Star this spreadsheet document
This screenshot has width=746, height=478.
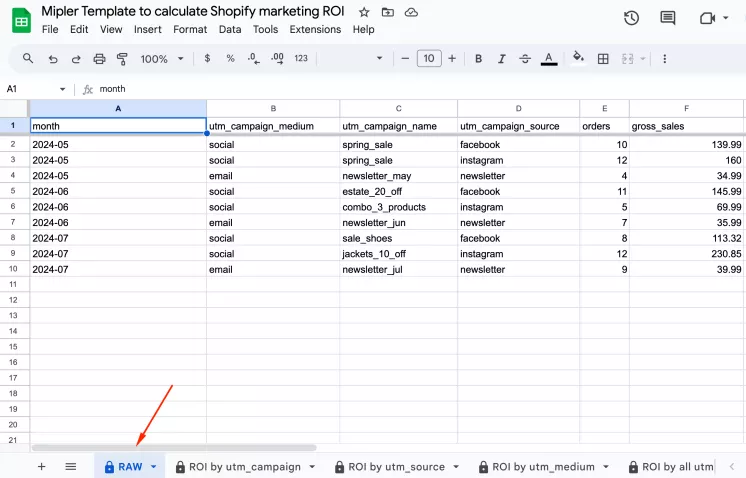point(364,12)
